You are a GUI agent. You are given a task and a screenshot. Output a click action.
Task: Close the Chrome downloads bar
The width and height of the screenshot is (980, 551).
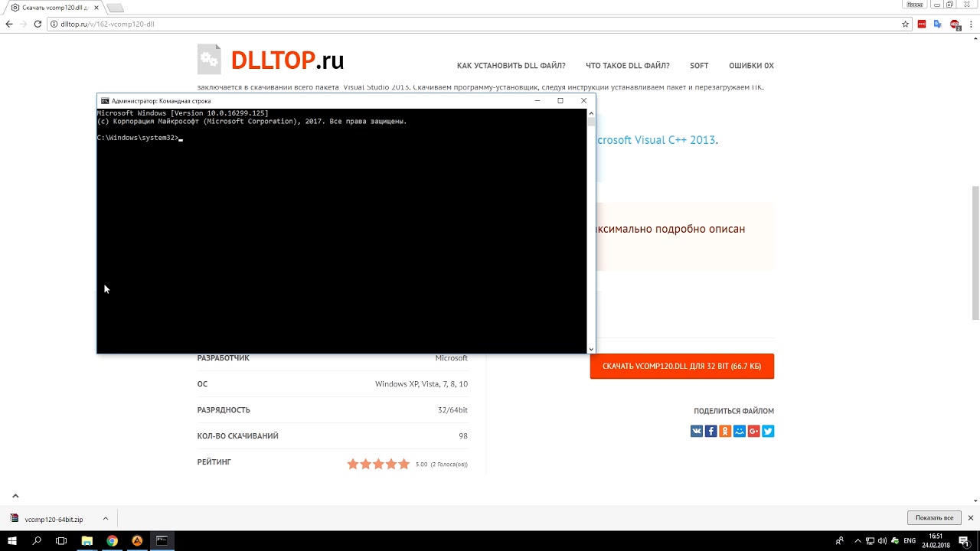pos(971,518)
